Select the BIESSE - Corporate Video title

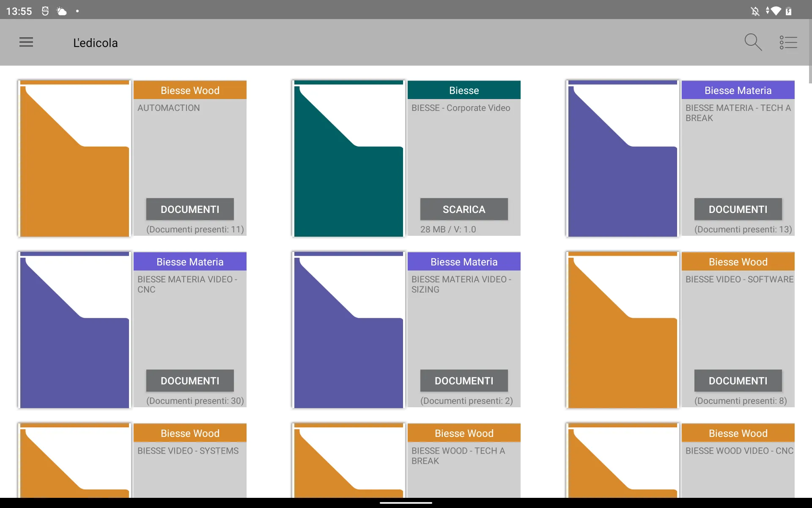pos(461,108)
